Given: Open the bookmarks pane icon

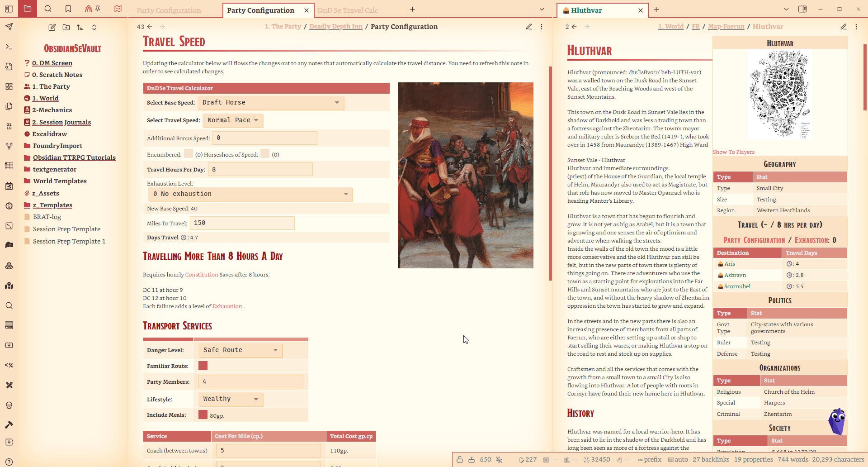Looking at the screenshot, I should [68, 9].
